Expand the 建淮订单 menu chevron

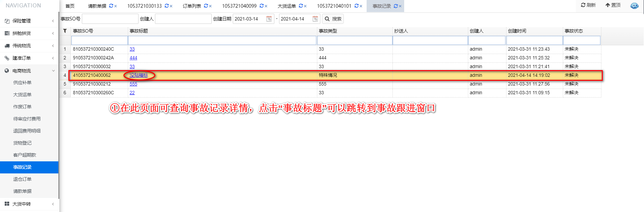point(53,58)
